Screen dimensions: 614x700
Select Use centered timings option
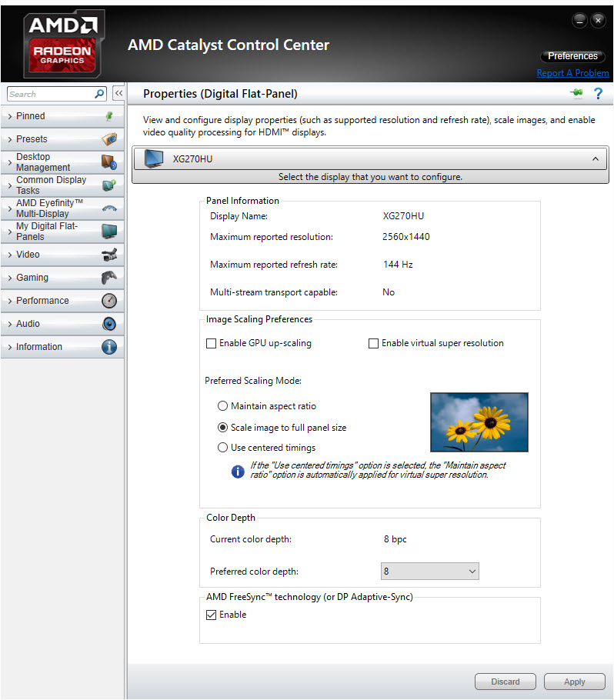coord(222,448)
